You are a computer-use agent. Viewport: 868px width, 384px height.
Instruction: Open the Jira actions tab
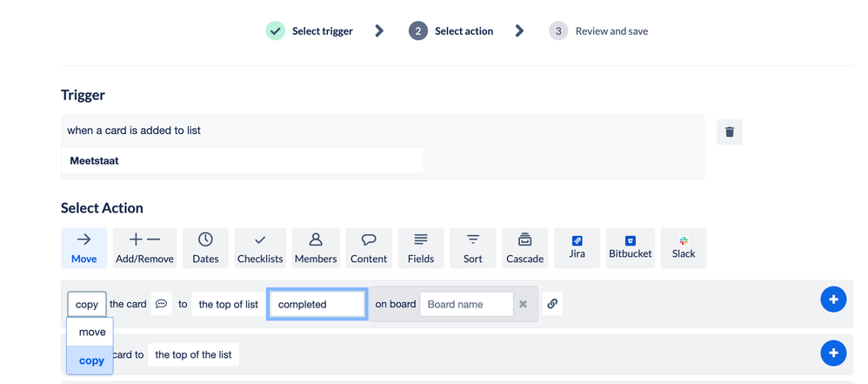click(x=577, y=247)
